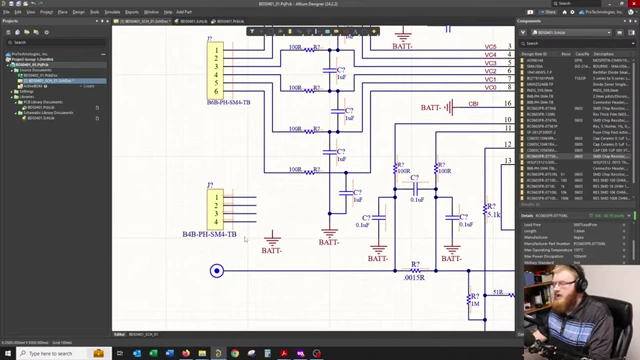Screen dimensions: 640x360
Task: Switch to the BDS0401.SchLib document tab
Action: tap(191, 21)
